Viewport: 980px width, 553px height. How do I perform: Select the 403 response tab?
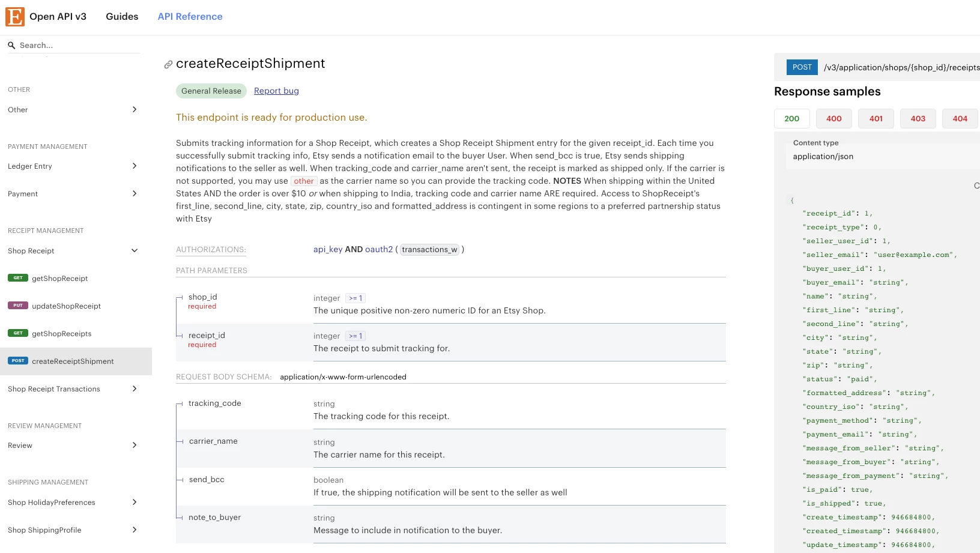tap(918, 118)
